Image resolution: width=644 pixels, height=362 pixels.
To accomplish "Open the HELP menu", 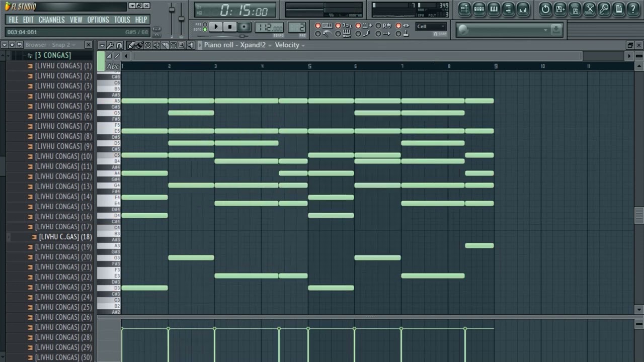I will (x=141, y=20).
